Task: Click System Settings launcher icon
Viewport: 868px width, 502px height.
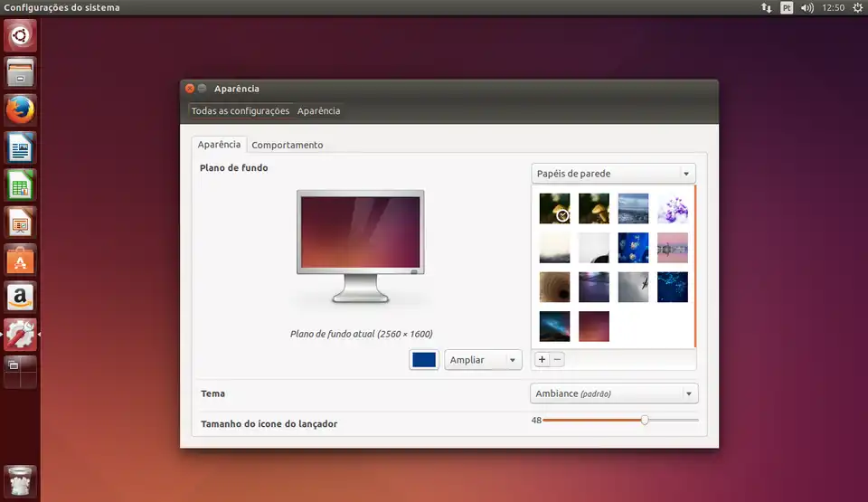Action: coord(20,335)
